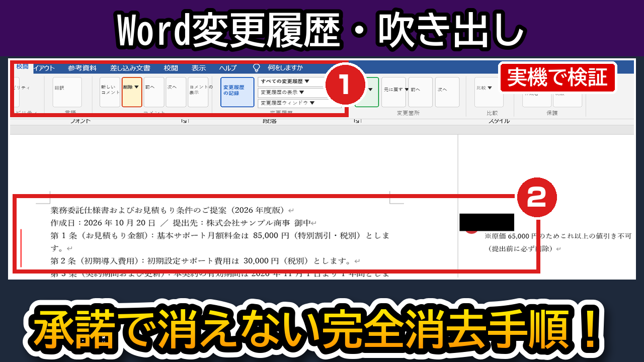Expand the すべての変更履歴 dropdown

click(x=300, y=81)
